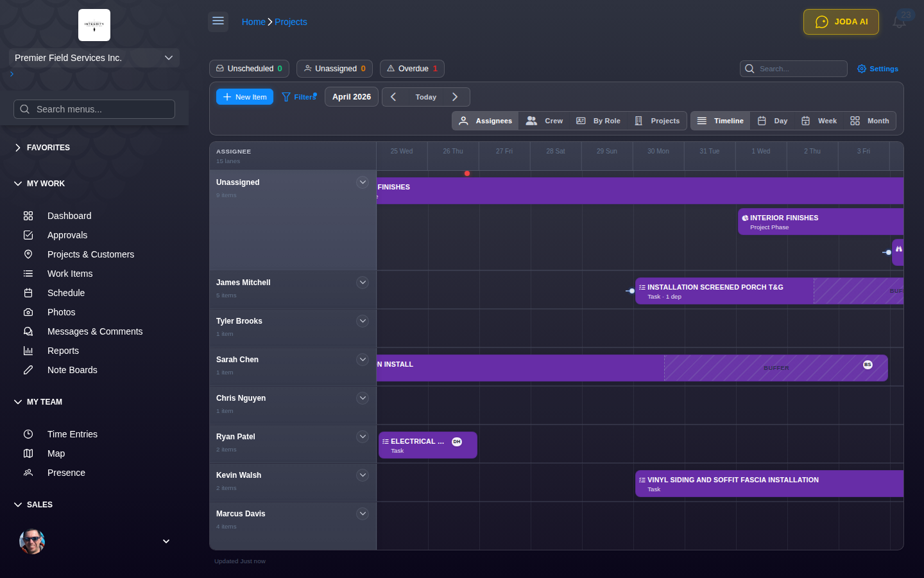Select the Month view
This screenshot has height=578, width=924.
click(x=869, y=121)
